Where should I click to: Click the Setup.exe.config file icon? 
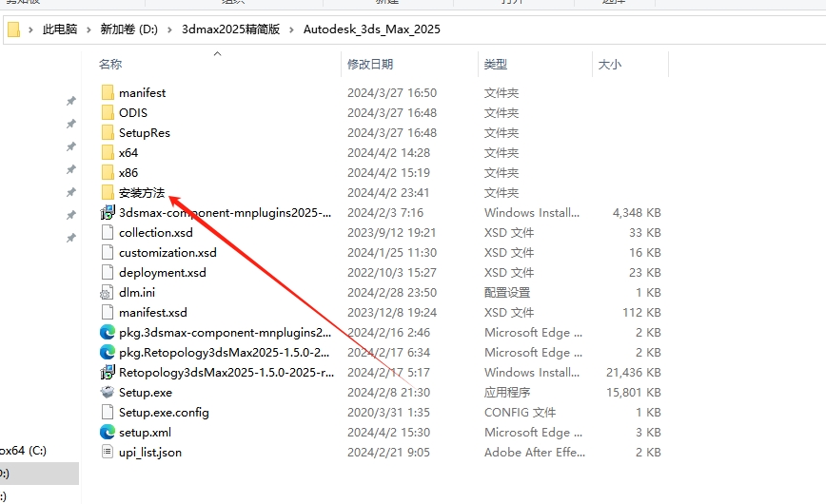click(x=108, y=413)
